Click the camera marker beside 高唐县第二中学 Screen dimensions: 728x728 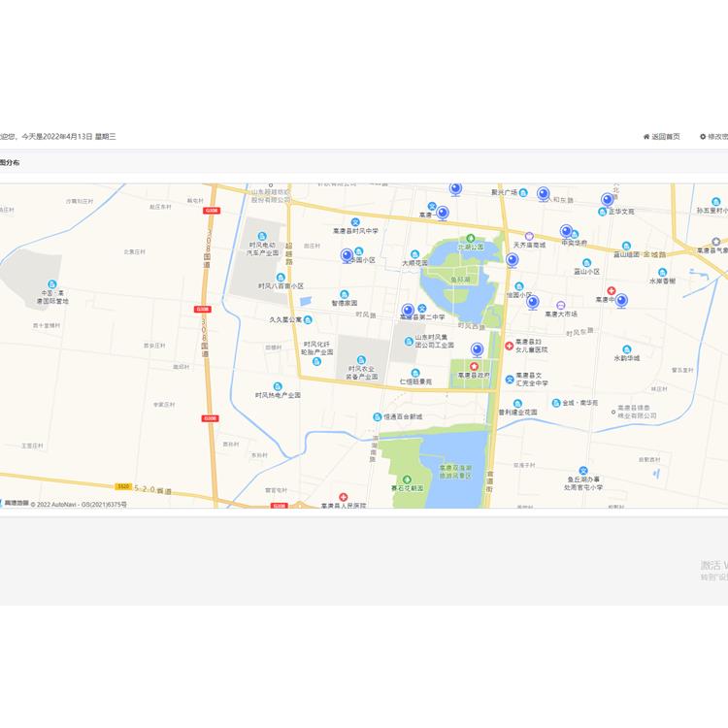408,311
